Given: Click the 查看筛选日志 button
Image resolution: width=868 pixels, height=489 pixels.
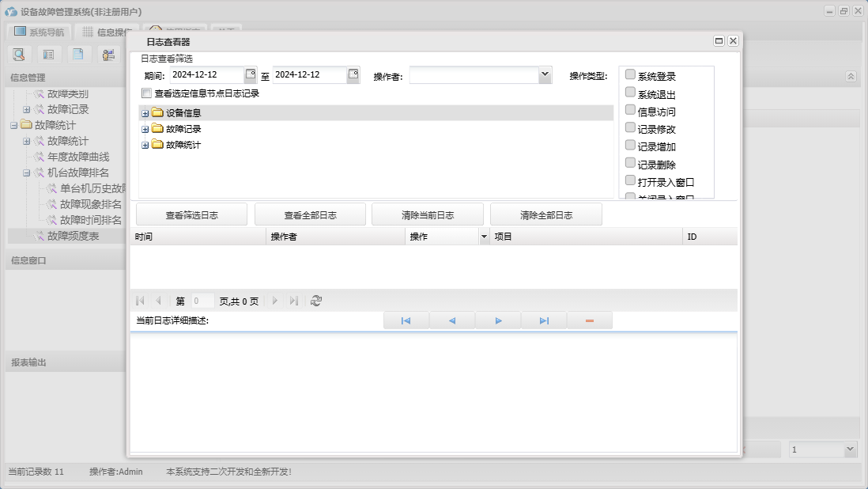Looking at the screenshot, I should click(191, 214).
